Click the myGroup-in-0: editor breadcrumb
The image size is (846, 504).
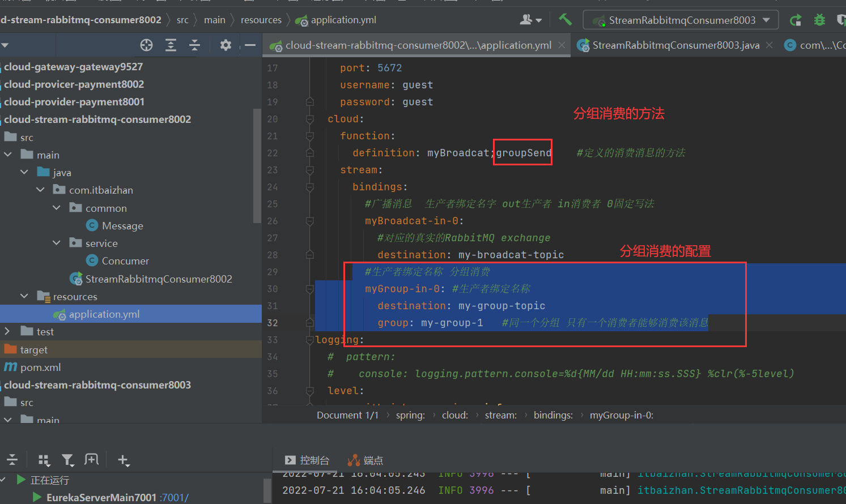tap(622, 415)
